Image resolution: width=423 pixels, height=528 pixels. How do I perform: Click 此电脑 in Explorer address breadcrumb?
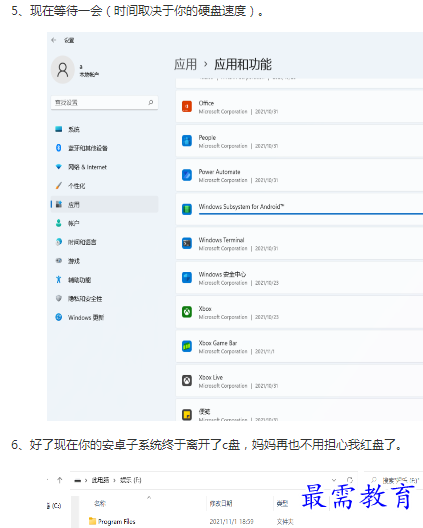pyautogui.click(x=100, y=480)
